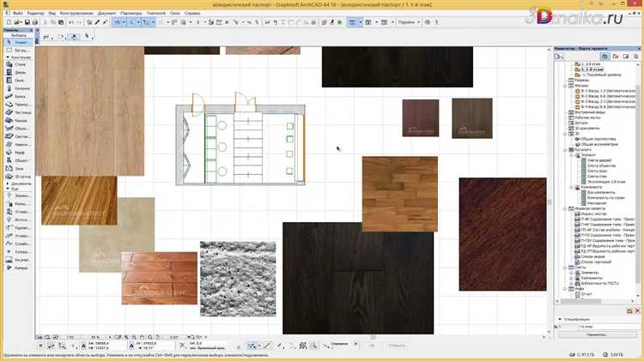The image size is (644, 361).
Task: Select the Spline (Сплайн) tool
Action: coord(18,244)
